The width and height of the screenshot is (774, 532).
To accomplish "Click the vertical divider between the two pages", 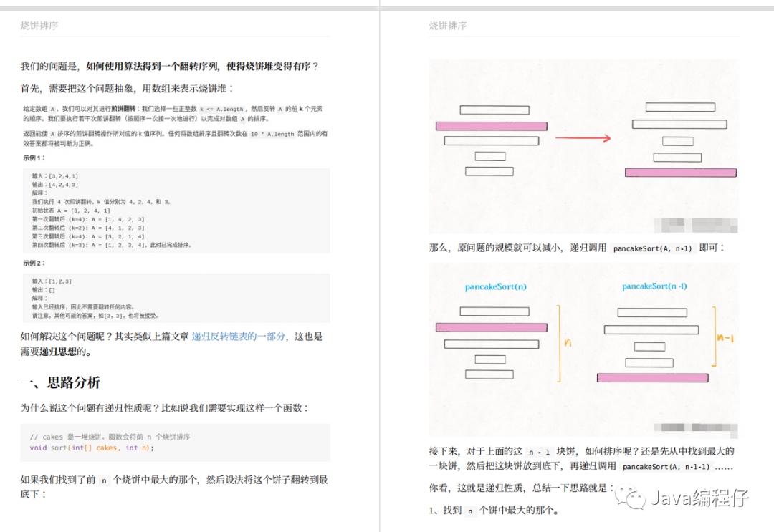I will (380, 265).
